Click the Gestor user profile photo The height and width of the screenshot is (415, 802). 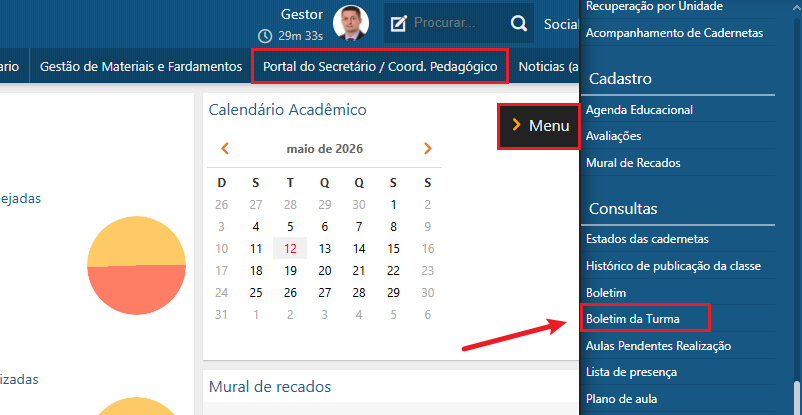(350, 23)
